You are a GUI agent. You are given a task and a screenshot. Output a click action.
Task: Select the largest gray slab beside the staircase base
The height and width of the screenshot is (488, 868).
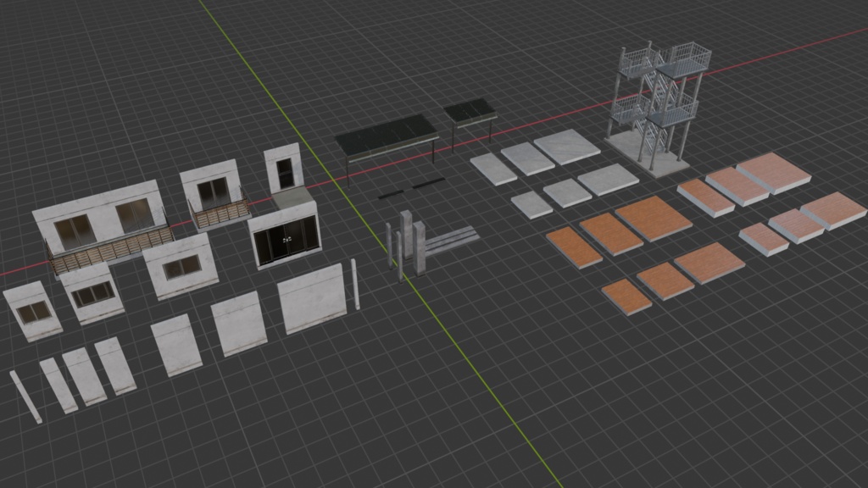tap(567, 146)
